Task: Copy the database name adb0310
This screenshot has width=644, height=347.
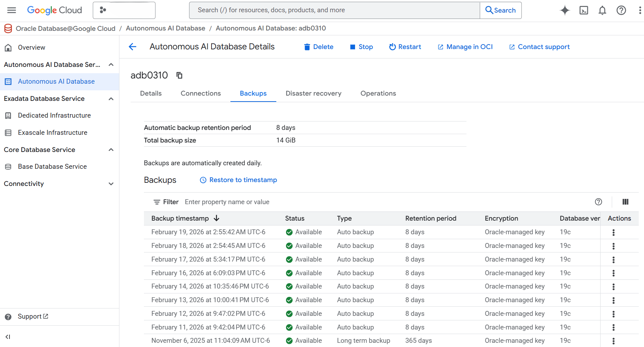Action: (x=179, y=75)
